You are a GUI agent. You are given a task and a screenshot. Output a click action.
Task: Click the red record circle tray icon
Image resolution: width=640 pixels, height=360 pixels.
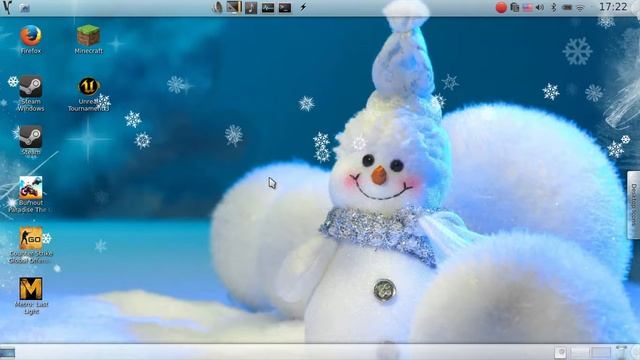click(x=501, y=7)
